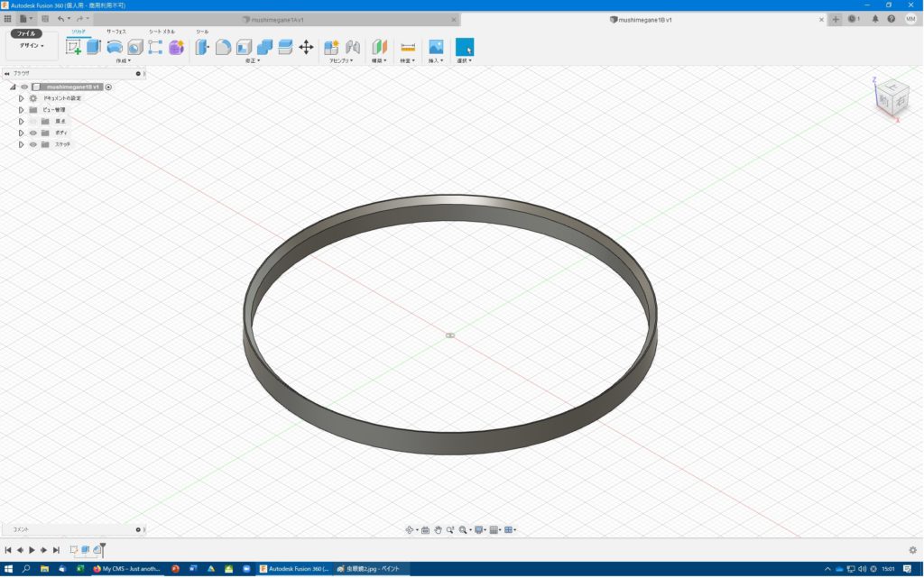The image size is (924, 578).
Task: Click the blue Select tool icon
Action: [x=465, y=47]
